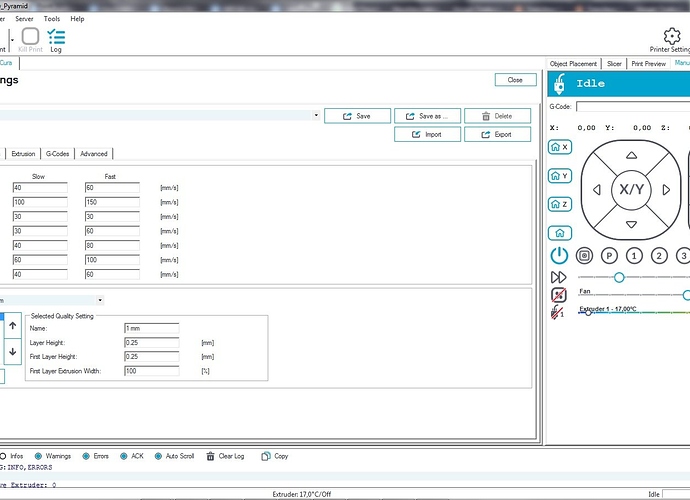
Task: Adjust Extruder 1 temperature slider
Action: [x=588, y=312]
